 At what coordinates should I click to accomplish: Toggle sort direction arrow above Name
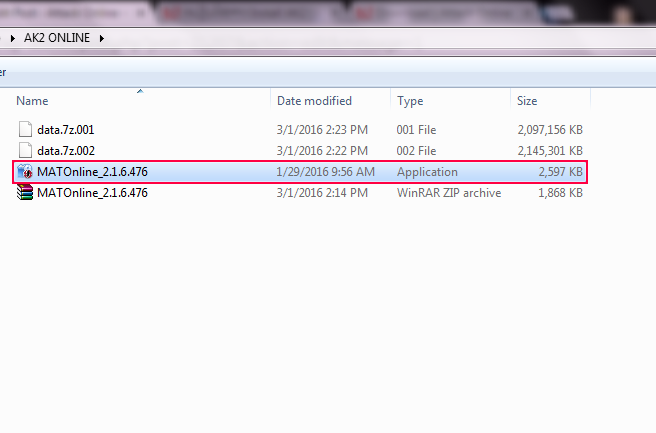(x=140, y=91)
